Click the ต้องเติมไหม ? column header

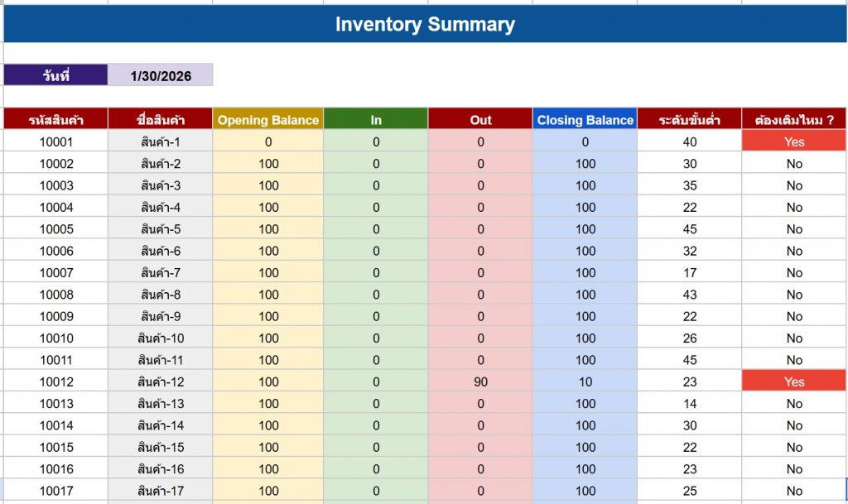[794, 120]
